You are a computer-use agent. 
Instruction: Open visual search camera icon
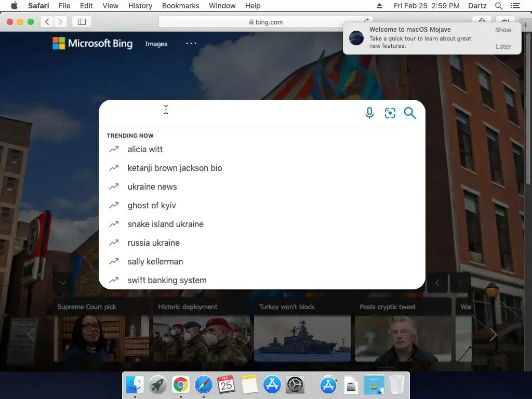click(x=390, y=113)
